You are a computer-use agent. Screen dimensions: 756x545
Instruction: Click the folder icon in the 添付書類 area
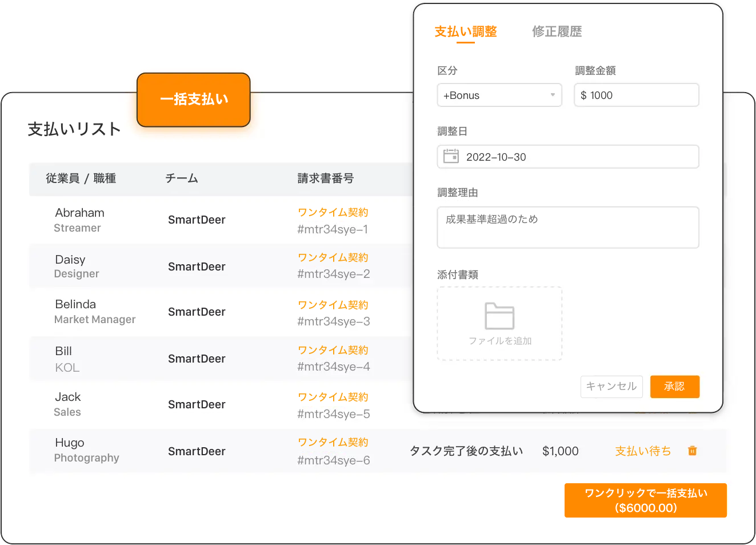499,314
